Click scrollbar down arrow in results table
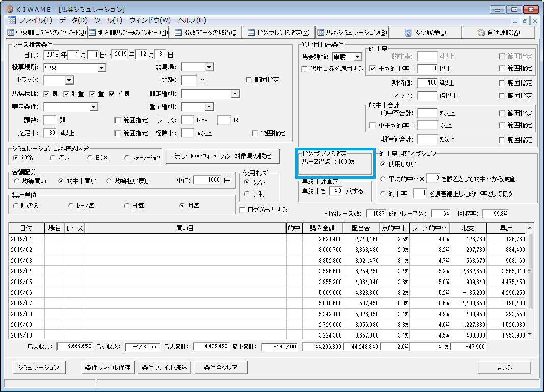Screen dimensions: 544x392 (x=529, y=334)
